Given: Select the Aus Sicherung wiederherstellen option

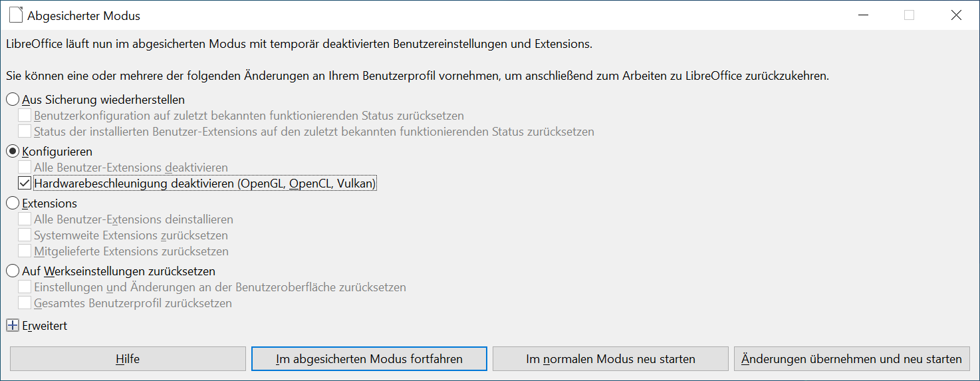Looking at the screenshot, I should click(x=13, y=100).
